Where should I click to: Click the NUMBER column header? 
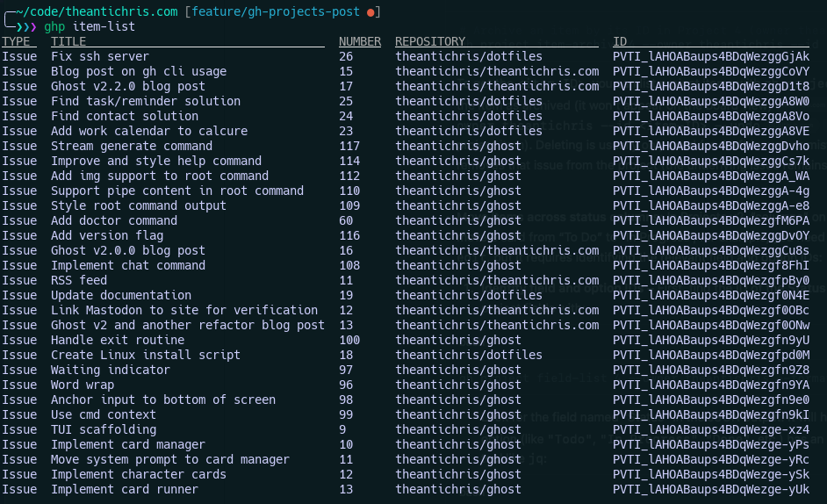tap(360, 41)
